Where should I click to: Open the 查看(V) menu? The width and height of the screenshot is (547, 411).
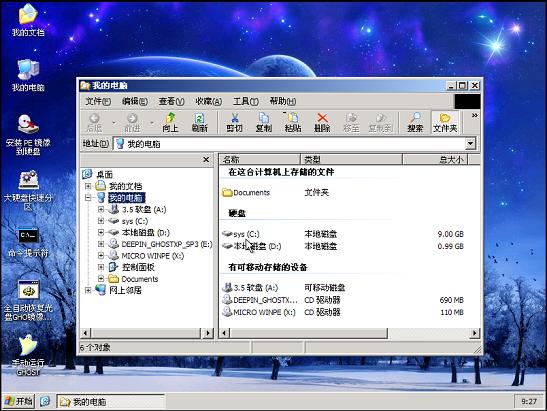point(171,102)
